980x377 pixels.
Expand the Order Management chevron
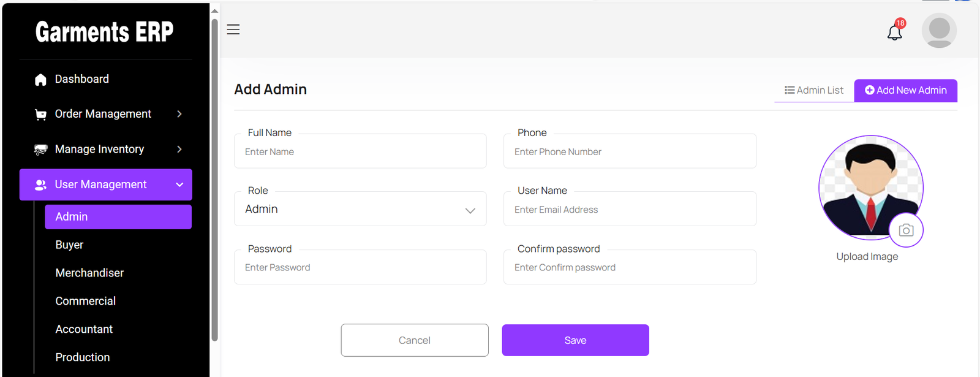[179, 114]
